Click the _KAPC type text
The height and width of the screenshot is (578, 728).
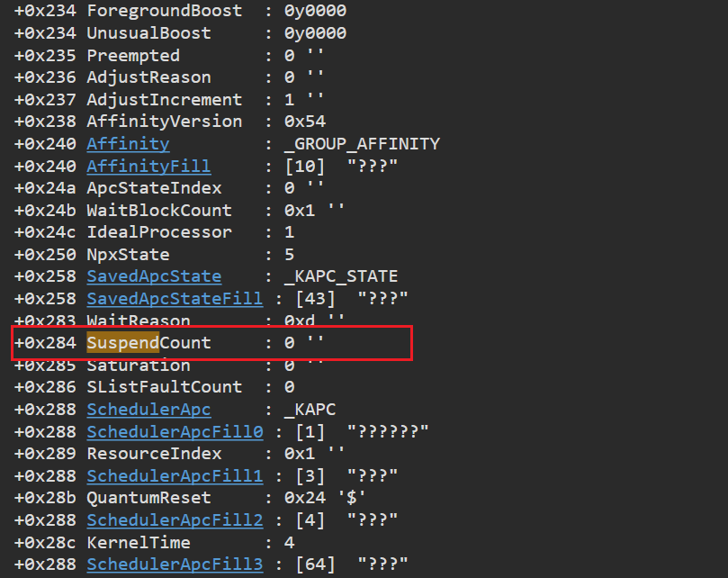[310, 409]
